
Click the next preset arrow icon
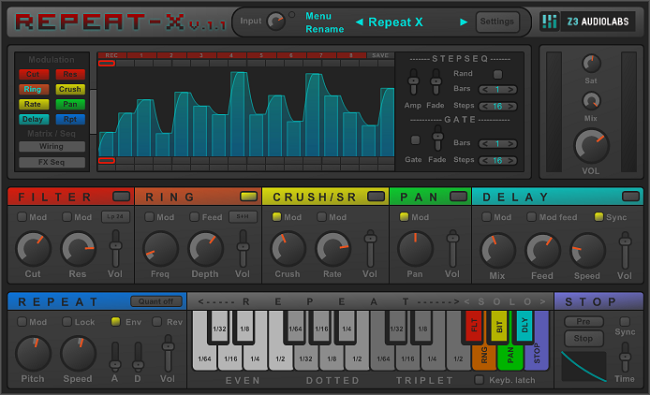click(x=463, y=22)
